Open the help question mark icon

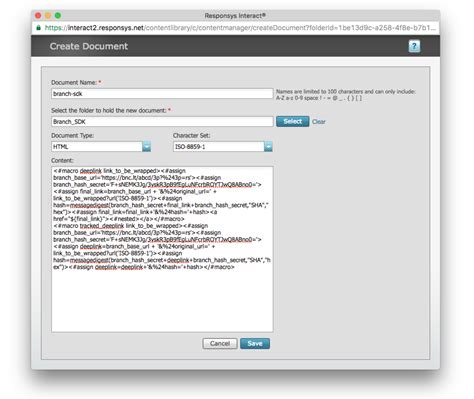click(x=414, y=46)
